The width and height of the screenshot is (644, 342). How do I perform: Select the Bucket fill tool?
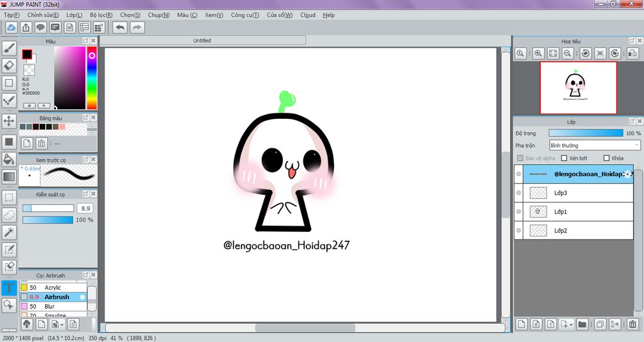click(x=9, y=159)
